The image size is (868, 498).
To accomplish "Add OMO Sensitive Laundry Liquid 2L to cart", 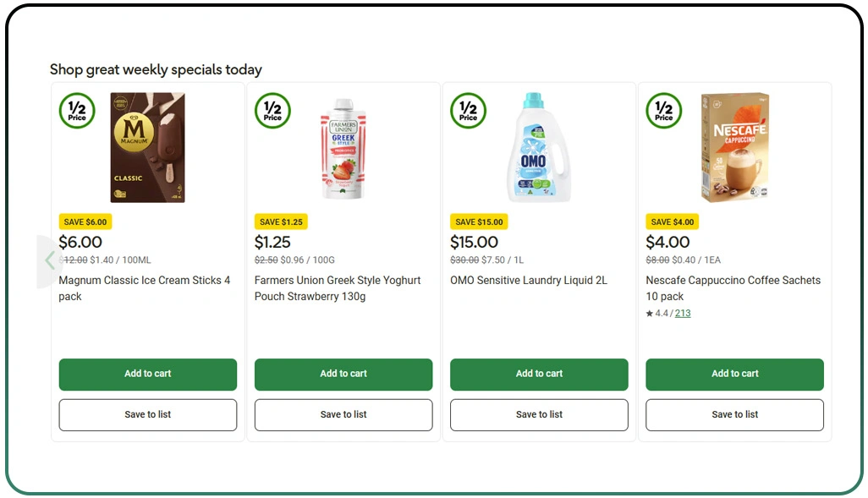I will 539,374.
